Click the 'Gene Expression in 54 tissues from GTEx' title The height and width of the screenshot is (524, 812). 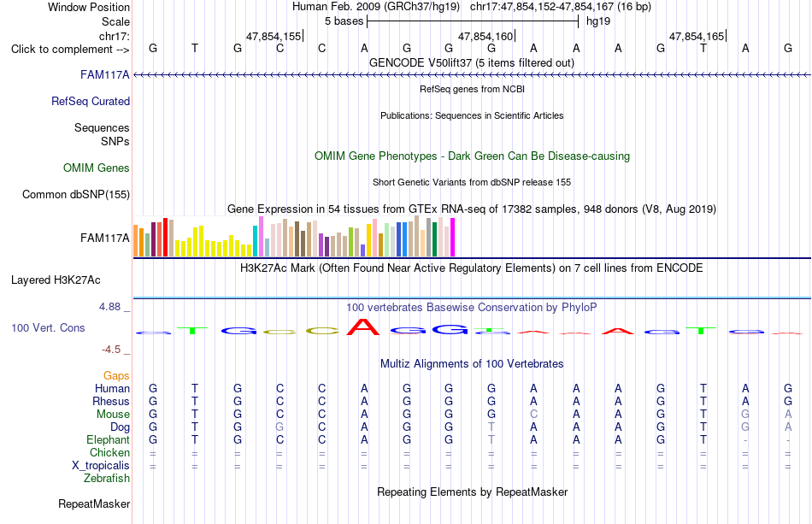[x=472, y=209]
